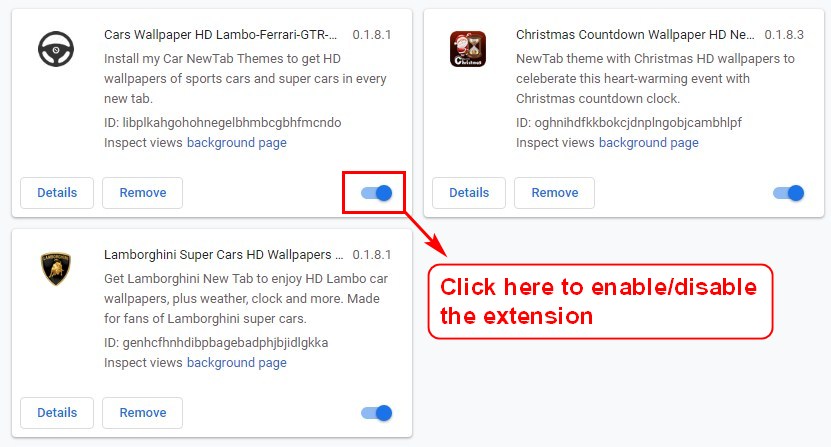Click the red enable/disable instruction callout
This screenshot has width=831, height=447.
(x=600, y=301)
